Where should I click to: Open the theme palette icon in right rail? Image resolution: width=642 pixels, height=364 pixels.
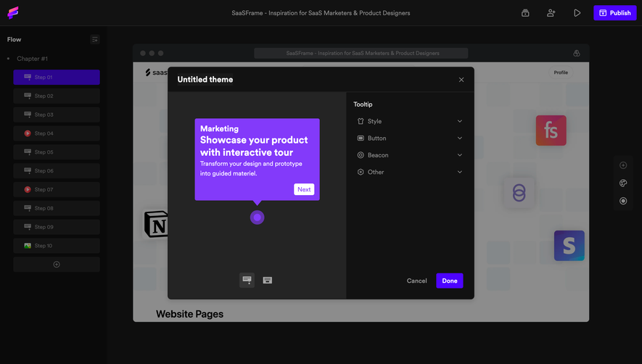coord(623,183)
